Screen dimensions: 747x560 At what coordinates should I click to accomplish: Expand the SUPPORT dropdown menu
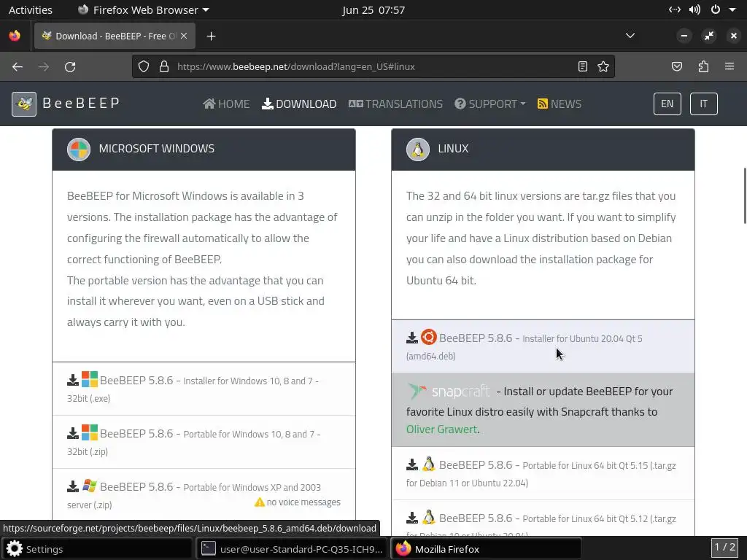point(489,104)
